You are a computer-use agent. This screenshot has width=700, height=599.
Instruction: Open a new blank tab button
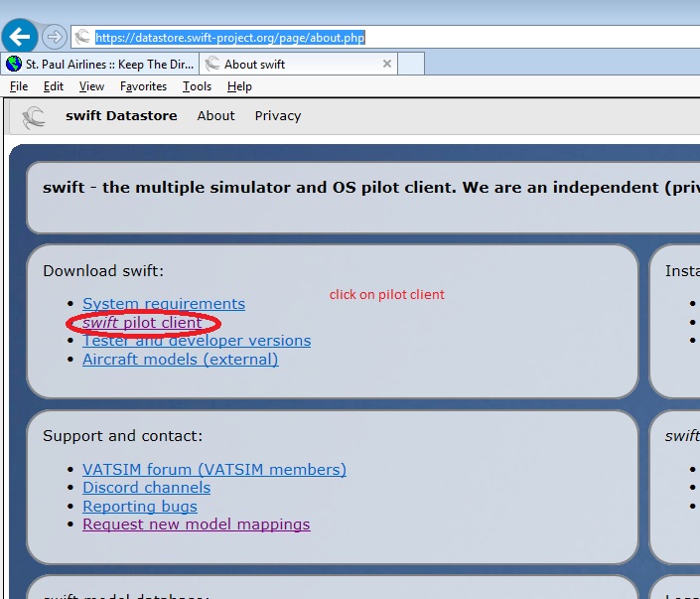(411, 64)
